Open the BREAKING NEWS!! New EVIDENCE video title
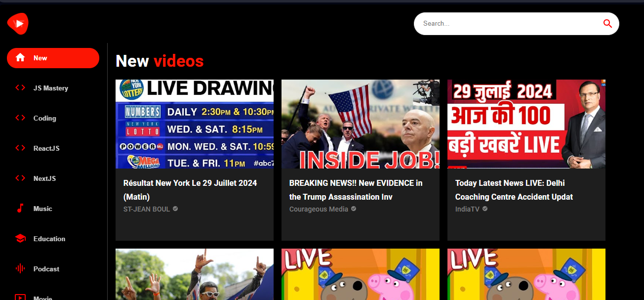This screenshot has height=300, width=644. point(356,190)
